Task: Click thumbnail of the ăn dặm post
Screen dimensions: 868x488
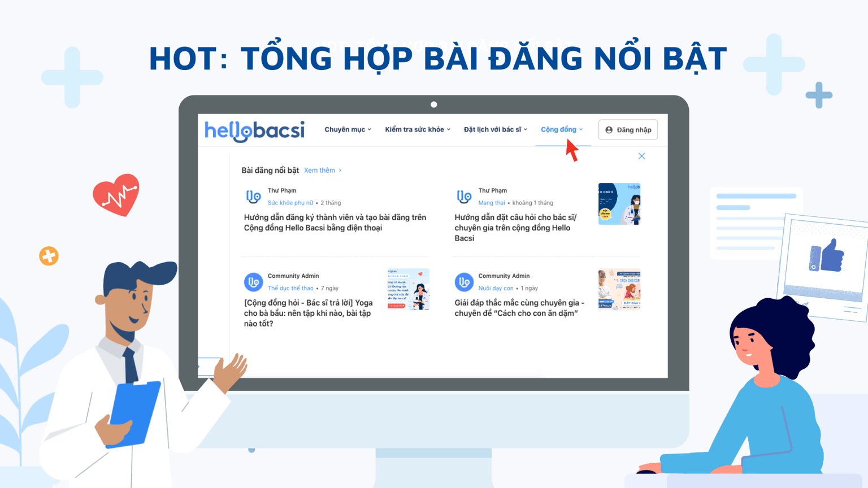Action: tap(619, 289)
